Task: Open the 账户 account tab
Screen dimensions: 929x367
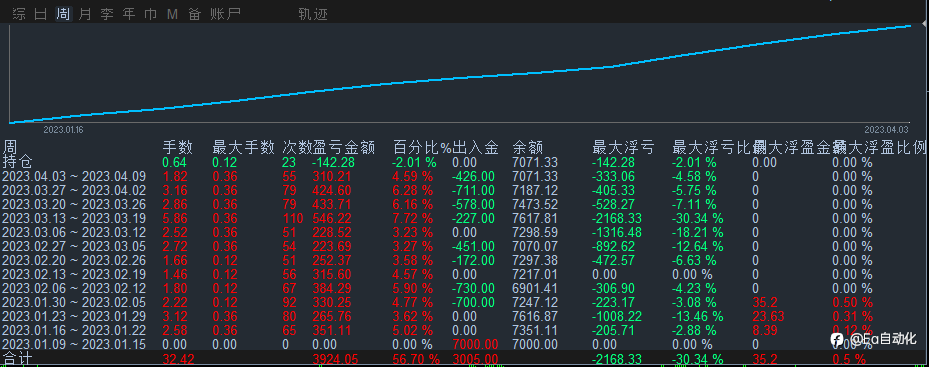Action: 226,14
